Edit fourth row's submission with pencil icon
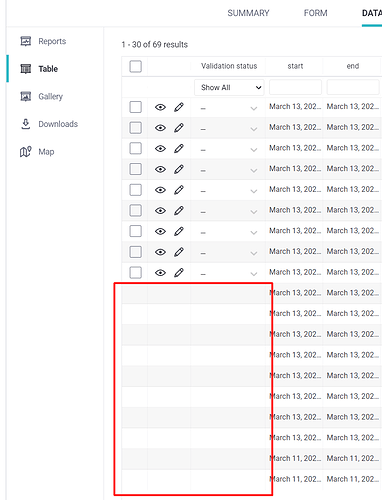The image size is (382, 500). 179,169
